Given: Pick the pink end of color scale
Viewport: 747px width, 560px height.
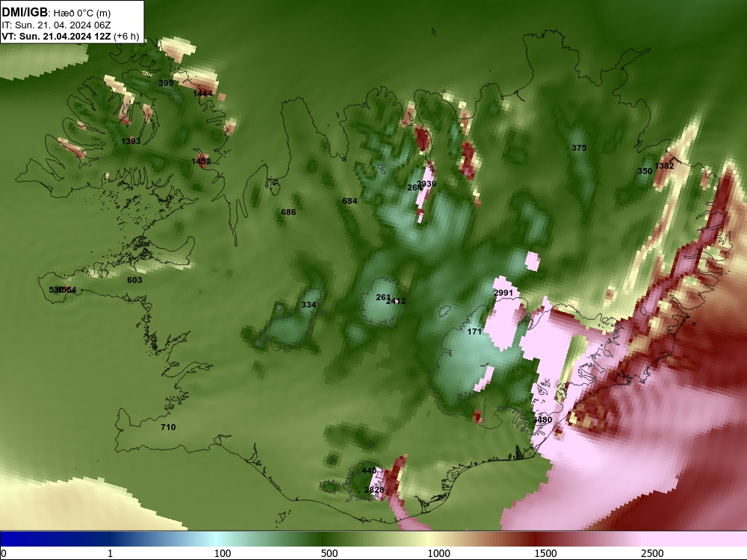Looking at the screenshot, I should [695, 539].
